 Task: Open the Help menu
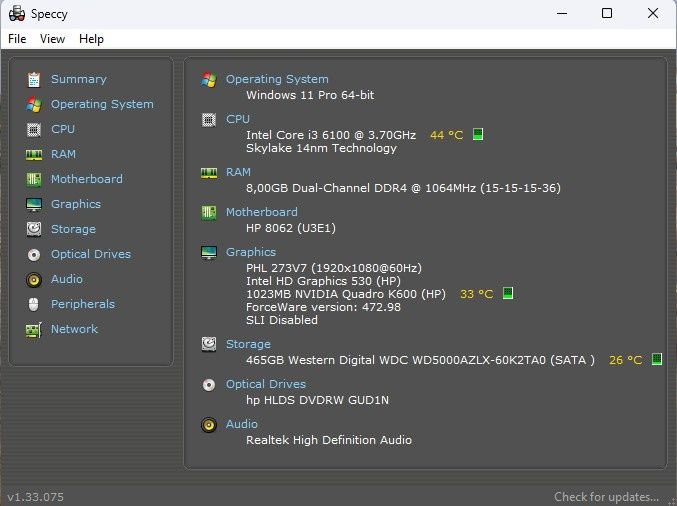(91, 39)
